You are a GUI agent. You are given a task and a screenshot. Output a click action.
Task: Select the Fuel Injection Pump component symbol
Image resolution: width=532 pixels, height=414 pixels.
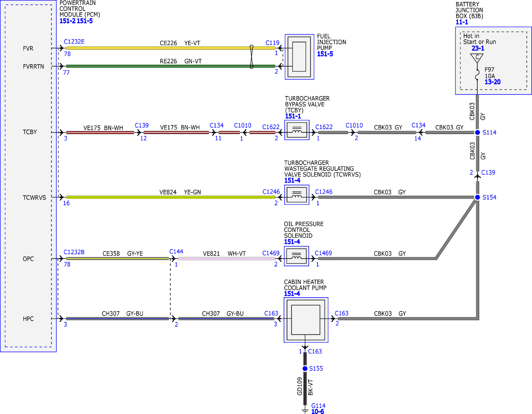(x=299, y=57)
